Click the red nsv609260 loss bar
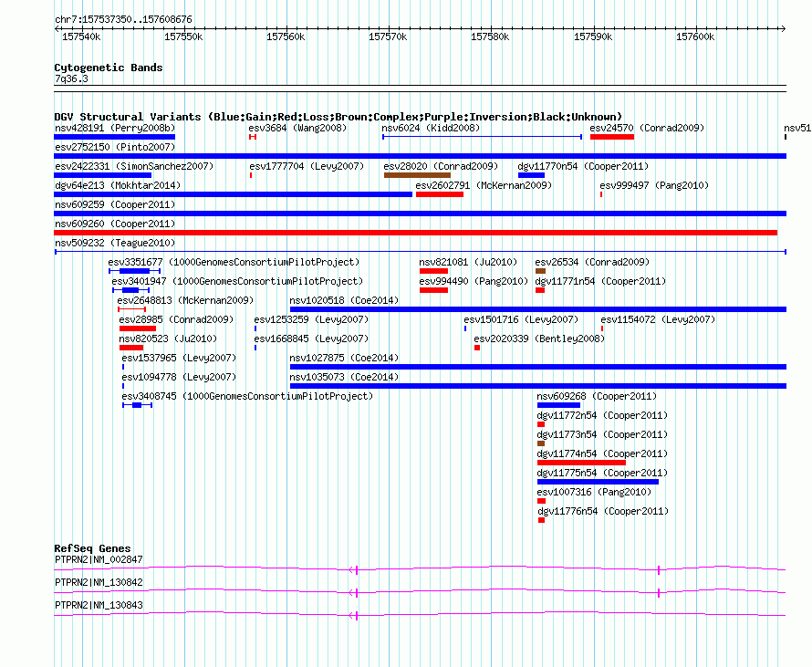 pyautogui.click(x=415, y=233)
